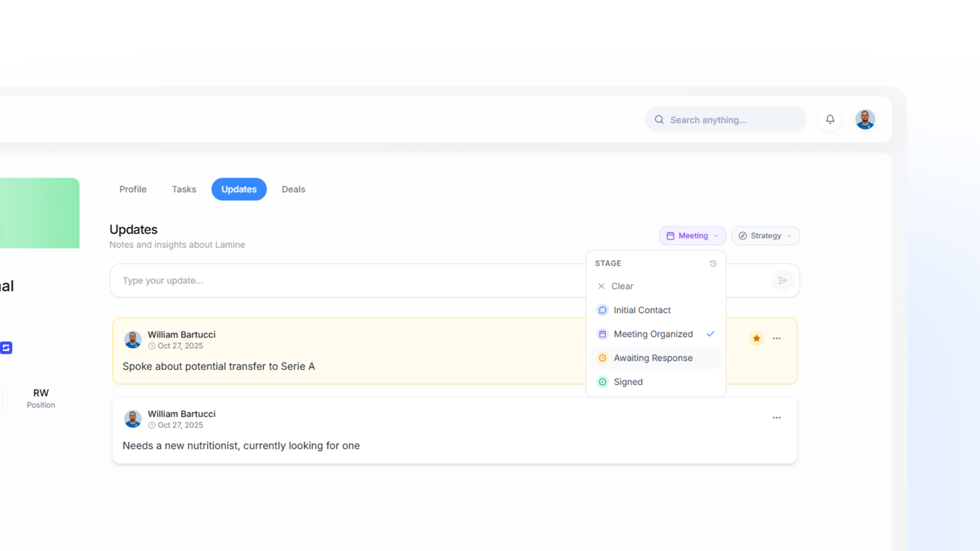Image resolution: width=980 pixels, height=551 pixels.
Task: Open the three-dot menu on the nutritionist update
Action: click(777, 418)
